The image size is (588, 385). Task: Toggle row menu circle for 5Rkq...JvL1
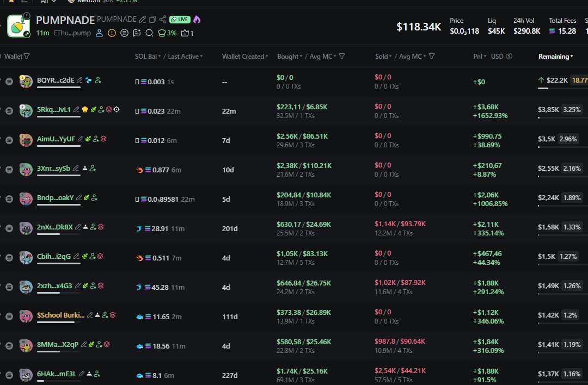[9, 111]
